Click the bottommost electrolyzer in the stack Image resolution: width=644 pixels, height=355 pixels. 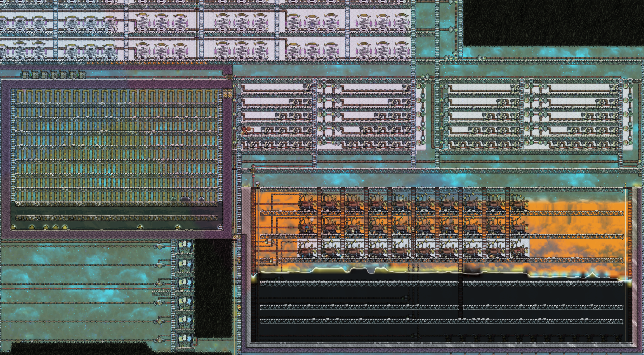pos(184,339)
